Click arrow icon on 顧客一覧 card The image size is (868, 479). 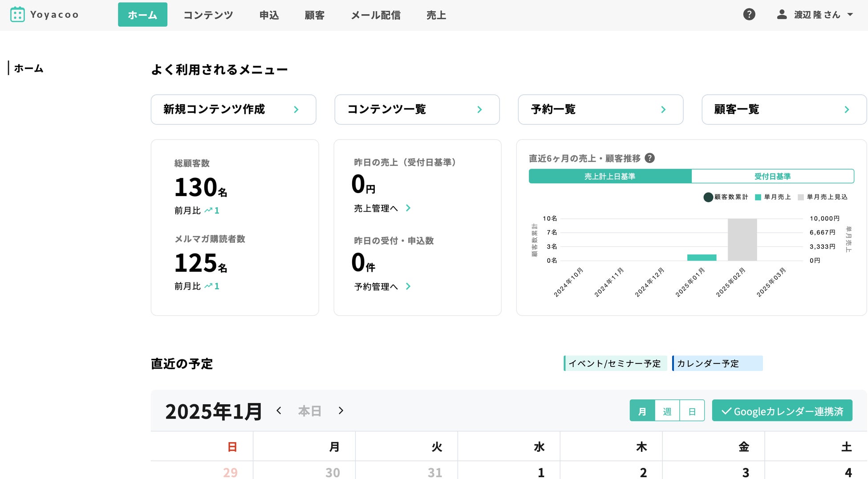coord(847,109)
